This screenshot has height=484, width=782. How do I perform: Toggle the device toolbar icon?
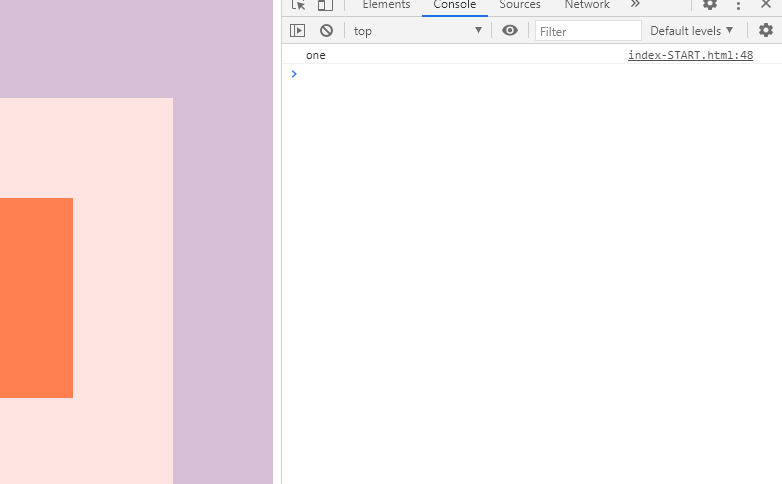coord(325,5)
